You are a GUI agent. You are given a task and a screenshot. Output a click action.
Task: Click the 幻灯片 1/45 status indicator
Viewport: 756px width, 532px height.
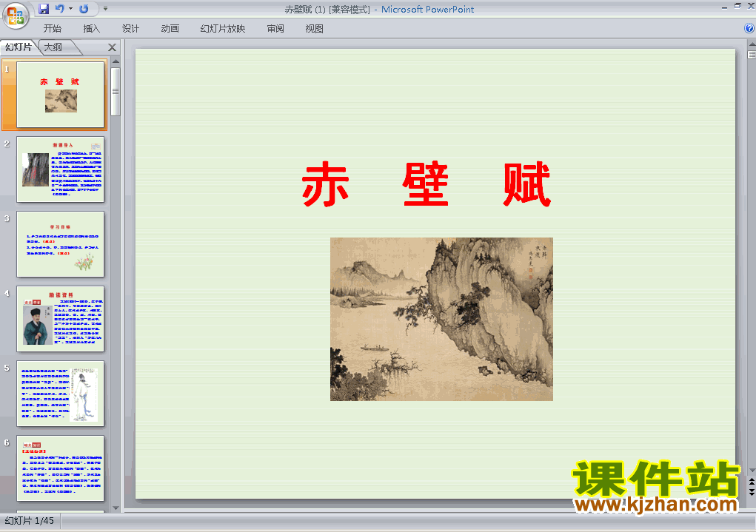30,520
